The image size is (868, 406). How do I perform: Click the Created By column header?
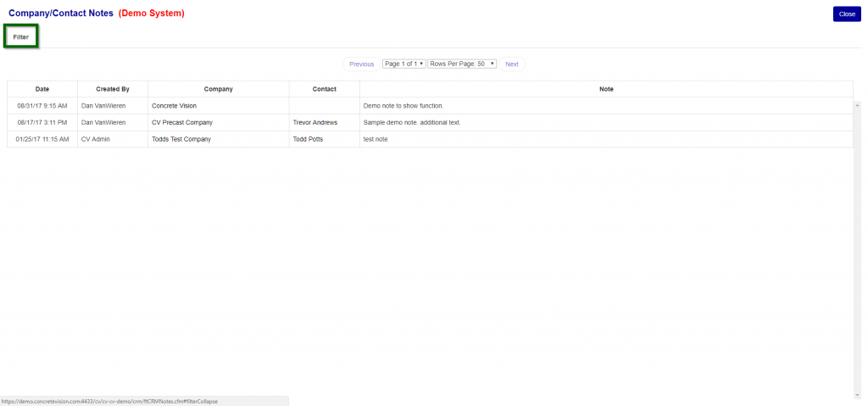click(113, 89)
